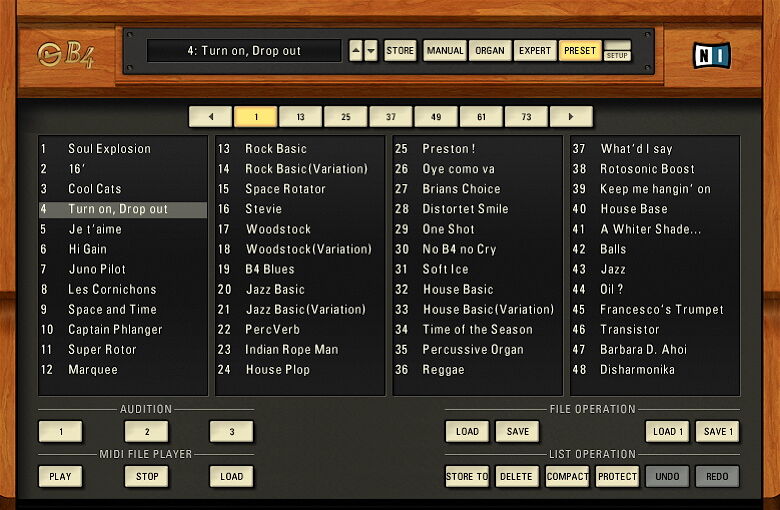Image resolution: width=780 pixels, height=510 pixels.
Task: Step to previous preset with up arrow
Action: pyautogui.click(x=356, y=51)
